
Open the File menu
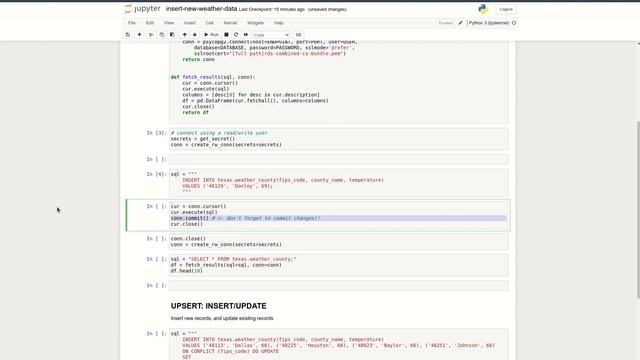coord(132,23)
